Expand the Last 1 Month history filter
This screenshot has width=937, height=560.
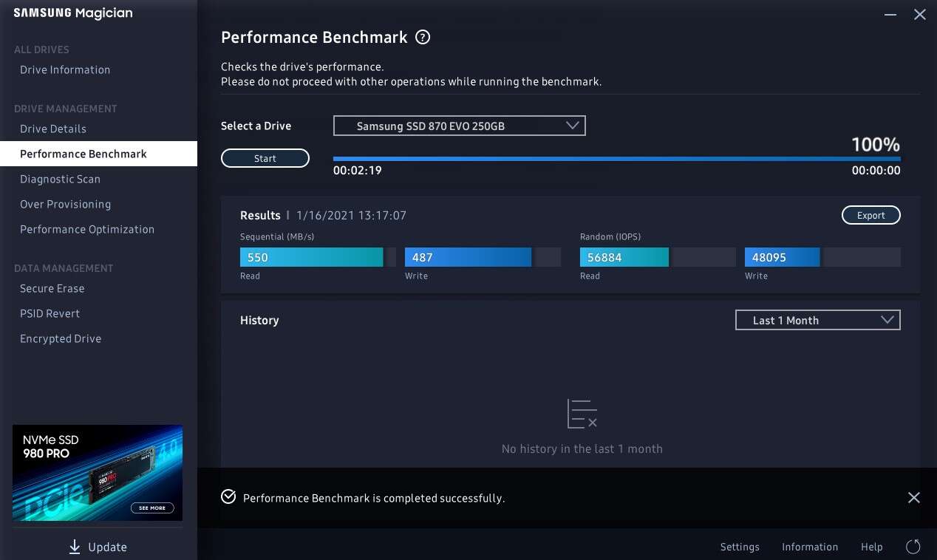[817, 321]
